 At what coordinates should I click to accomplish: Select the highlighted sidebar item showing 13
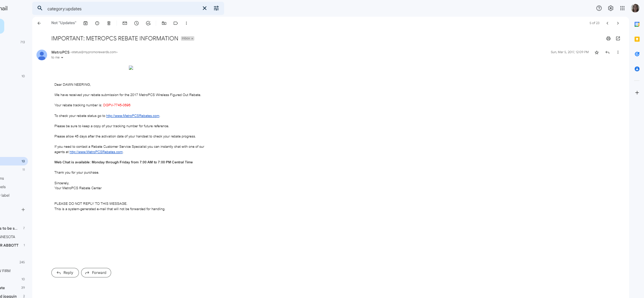(13, 161)
